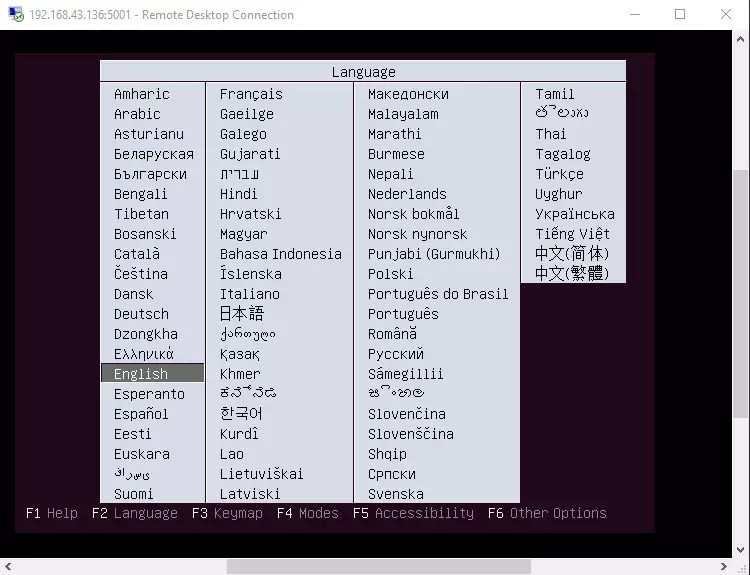Pick Svenska language
Screen dimensions: 750x575
396,494
